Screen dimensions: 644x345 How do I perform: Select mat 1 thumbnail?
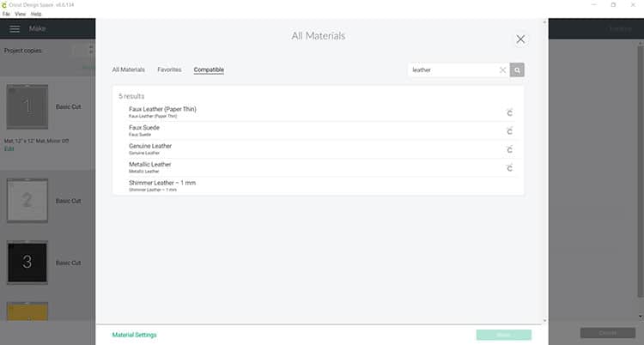27,106
